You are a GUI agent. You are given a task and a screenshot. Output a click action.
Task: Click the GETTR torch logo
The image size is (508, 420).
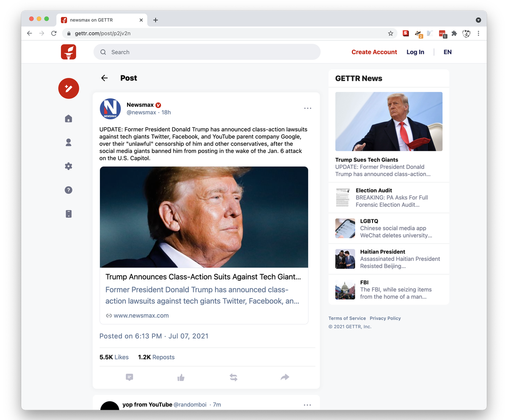tap(69, 52)
